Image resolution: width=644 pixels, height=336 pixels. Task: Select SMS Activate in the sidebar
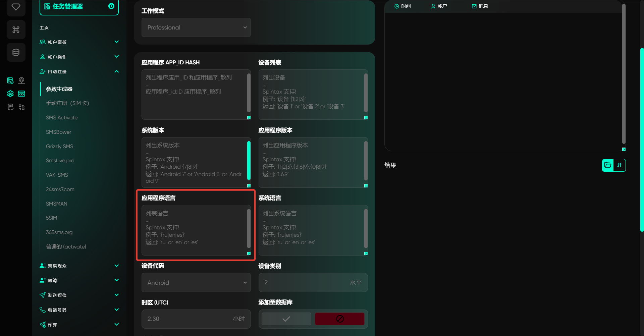coord(62,118)
